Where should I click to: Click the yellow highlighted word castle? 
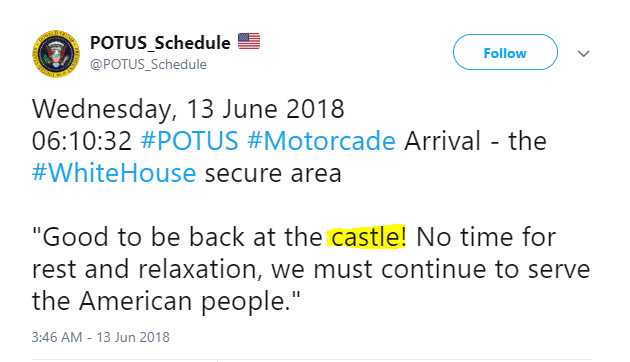[x=367, y=237]
